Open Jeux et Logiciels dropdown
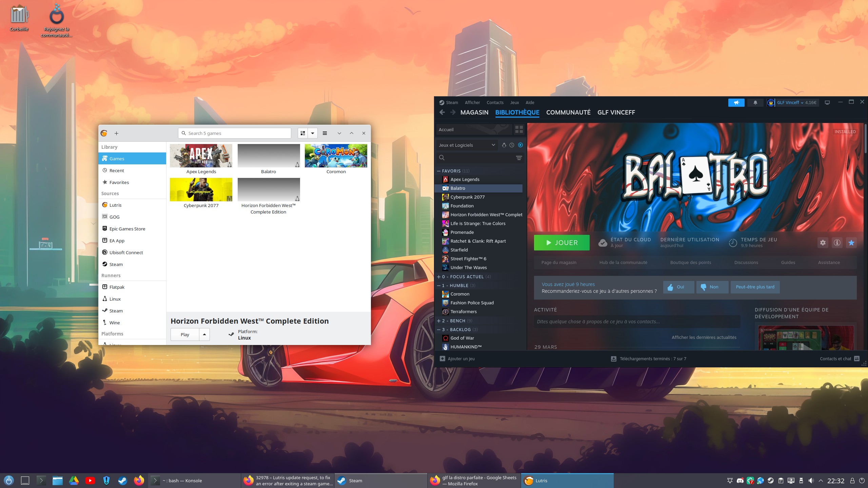 click(x=467, y=145)
